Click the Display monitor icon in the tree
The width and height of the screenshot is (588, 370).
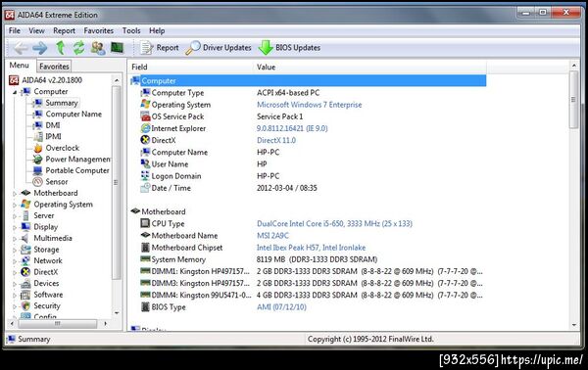[x=25, y=226]
